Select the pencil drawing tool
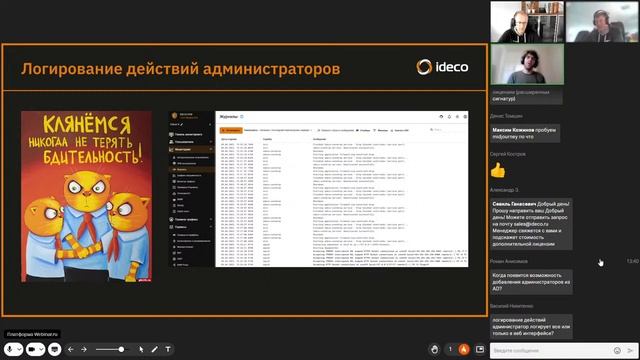This screenshot has height=360, width=640. point(154,349)
